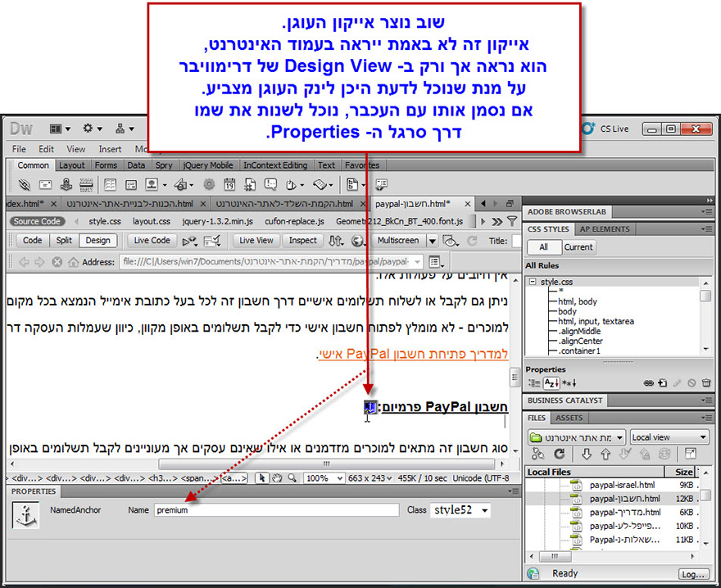Toggle Inspect mode

(x=302, y=241)
